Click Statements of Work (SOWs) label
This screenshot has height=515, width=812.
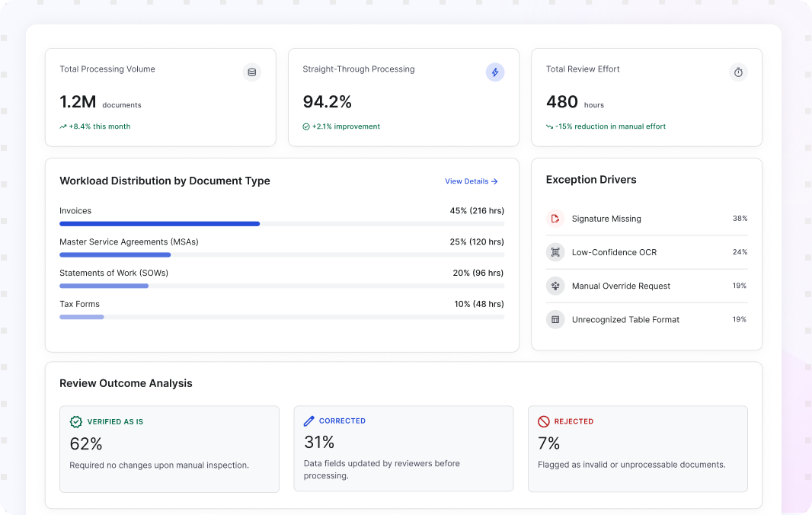(x=114, y=273)
